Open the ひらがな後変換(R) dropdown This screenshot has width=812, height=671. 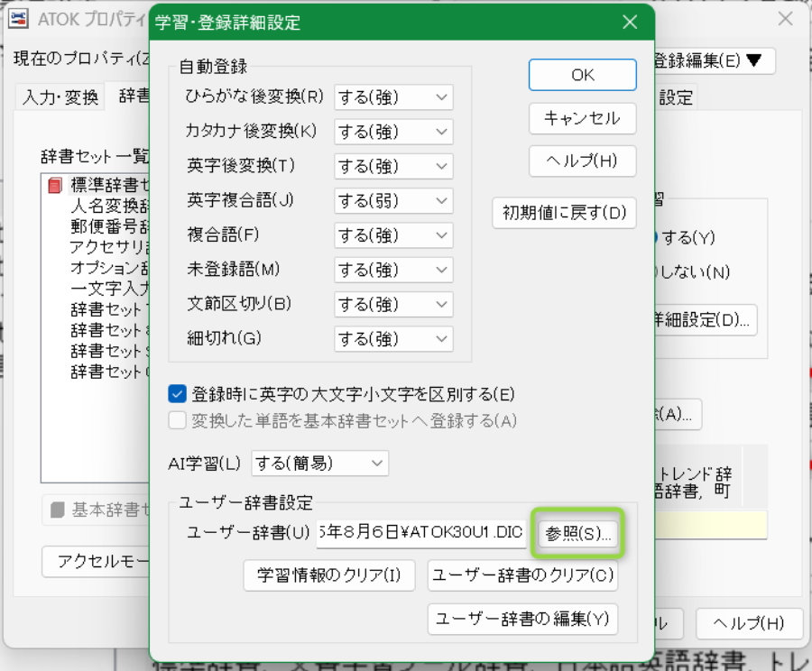393,97
